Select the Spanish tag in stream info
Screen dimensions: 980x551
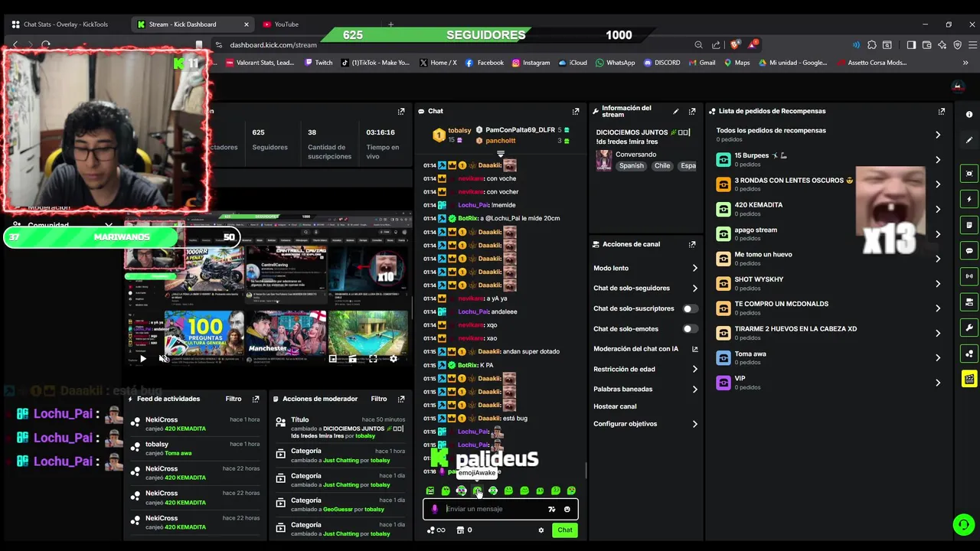[632, 166]
